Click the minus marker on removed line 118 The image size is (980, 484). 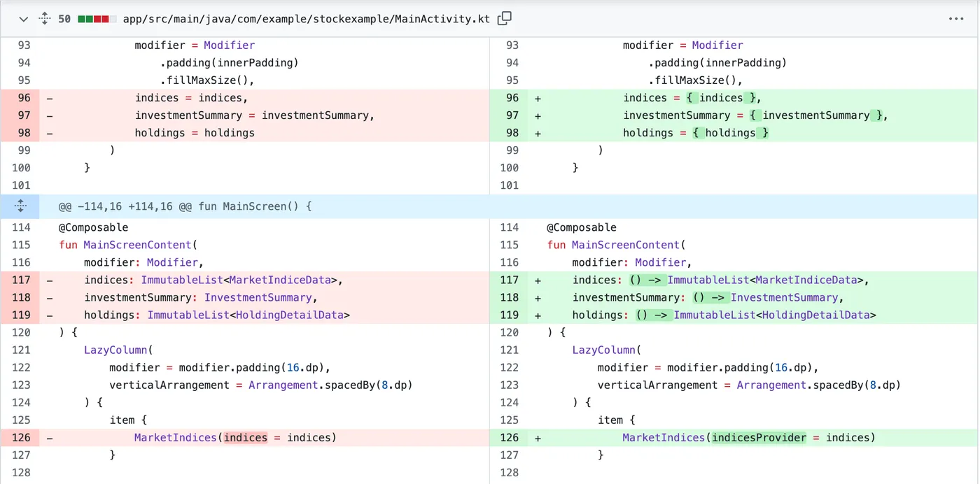(50, 297)
